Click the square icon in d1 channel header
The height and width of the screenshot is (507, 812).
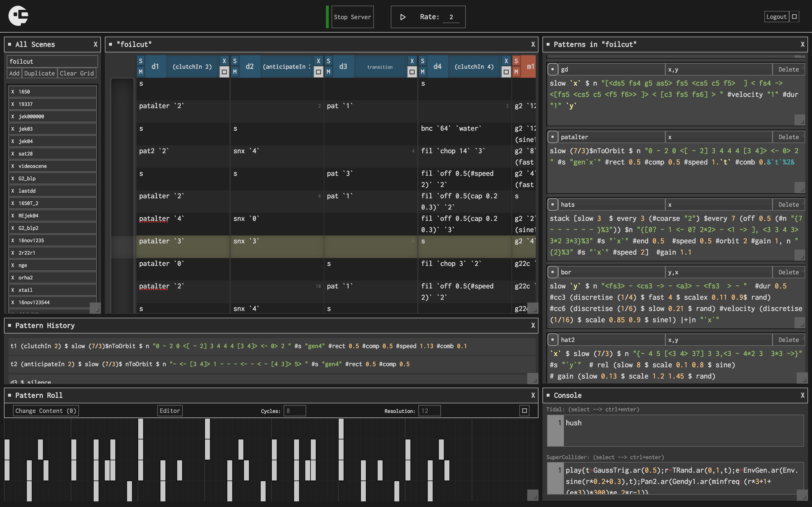(224, 72)
